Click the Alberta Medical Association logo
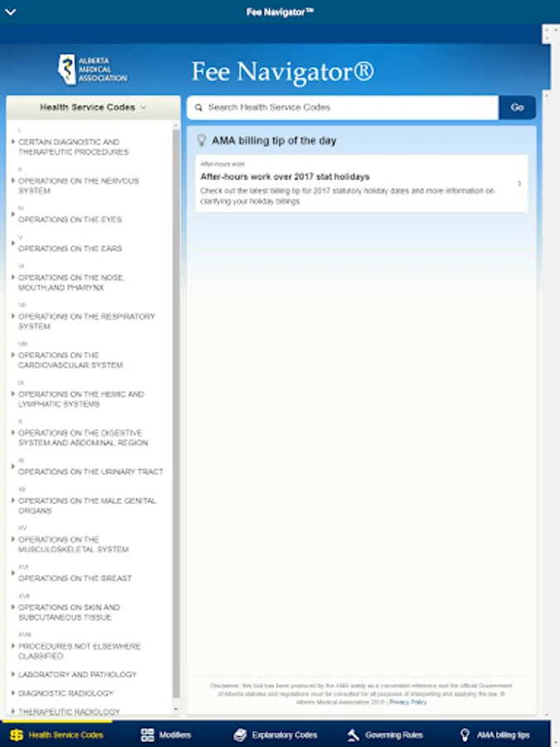 (92, 70)
